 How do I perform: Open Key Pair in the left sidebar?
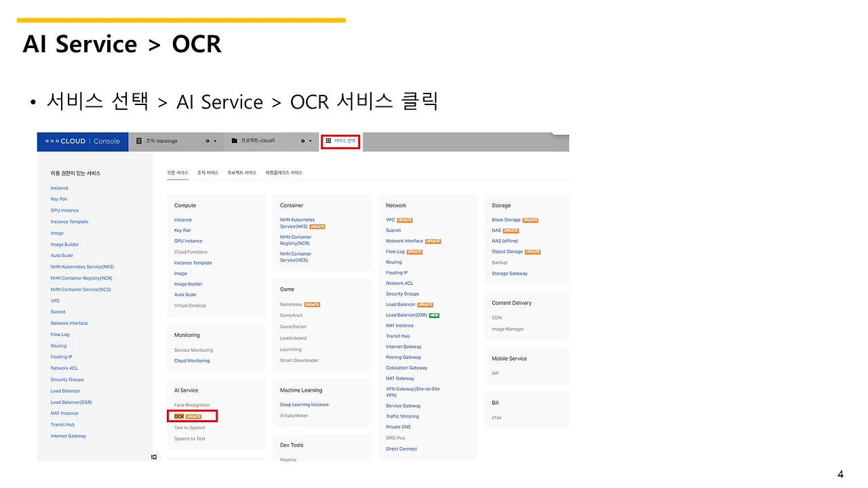click(x=59, y=199)
